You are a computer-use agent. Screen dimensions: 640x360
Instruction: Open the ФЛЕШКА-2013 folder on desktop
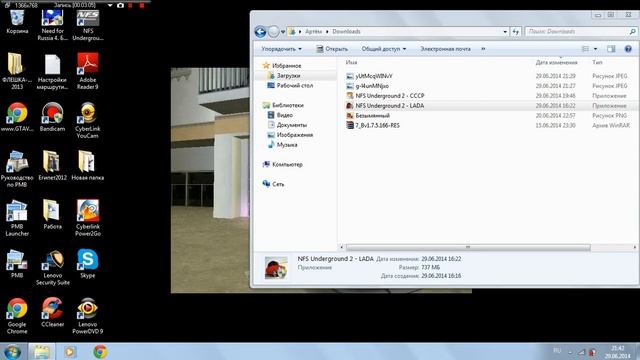click(17, 71)
